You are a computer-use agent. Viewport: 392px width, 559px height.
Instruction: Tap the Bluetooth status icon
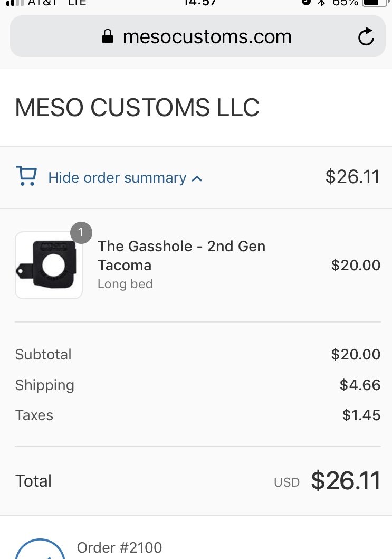pos(321,3)
